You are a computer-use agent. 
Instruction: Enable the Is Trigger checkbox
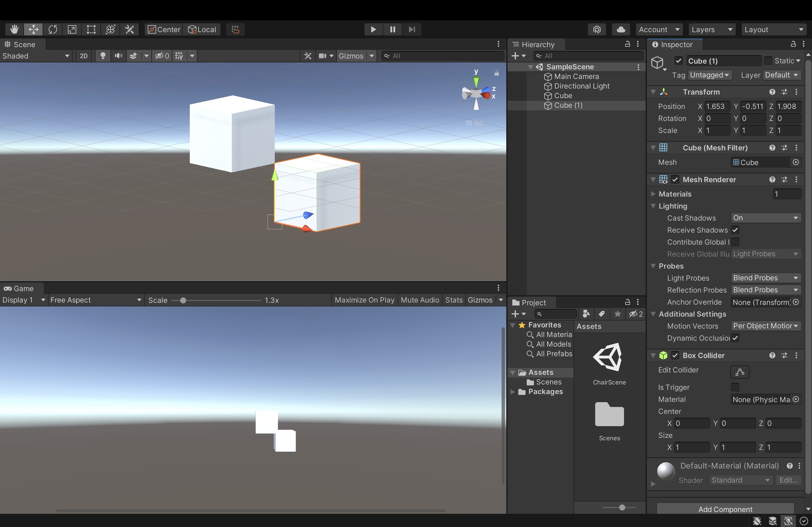coord(735,387)
